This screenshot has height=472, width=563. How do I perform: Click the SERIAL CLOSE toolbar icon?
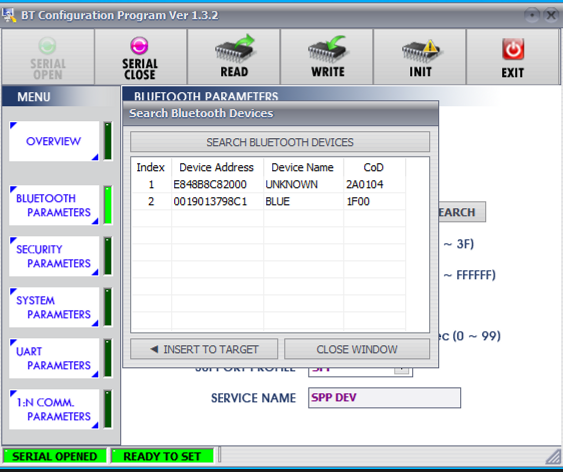[x=139, y=46]
